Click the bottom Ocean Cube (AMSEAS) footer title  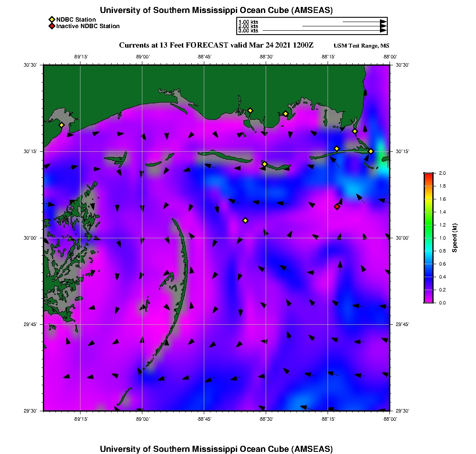click(216, 449)
